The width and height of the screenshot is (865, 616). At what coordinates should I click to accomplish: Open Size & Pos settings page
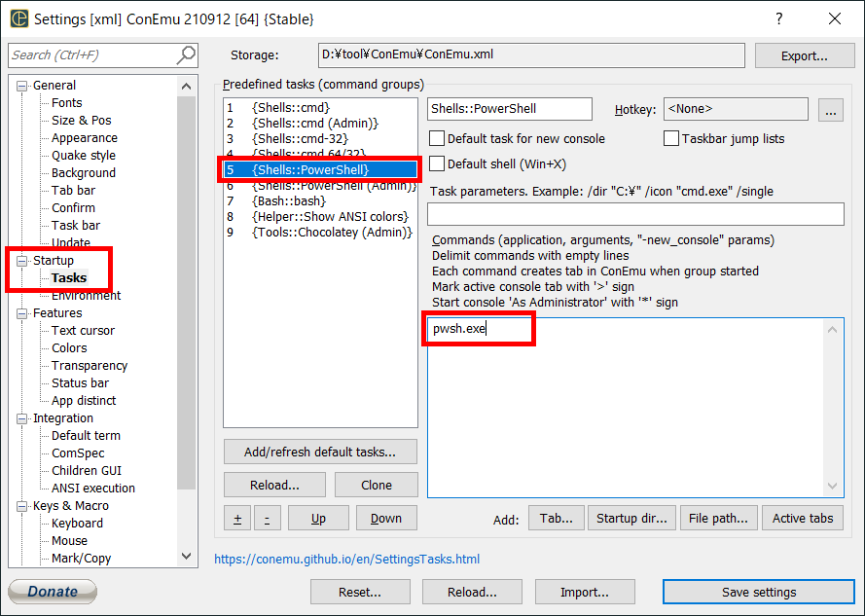coord(81,121)
